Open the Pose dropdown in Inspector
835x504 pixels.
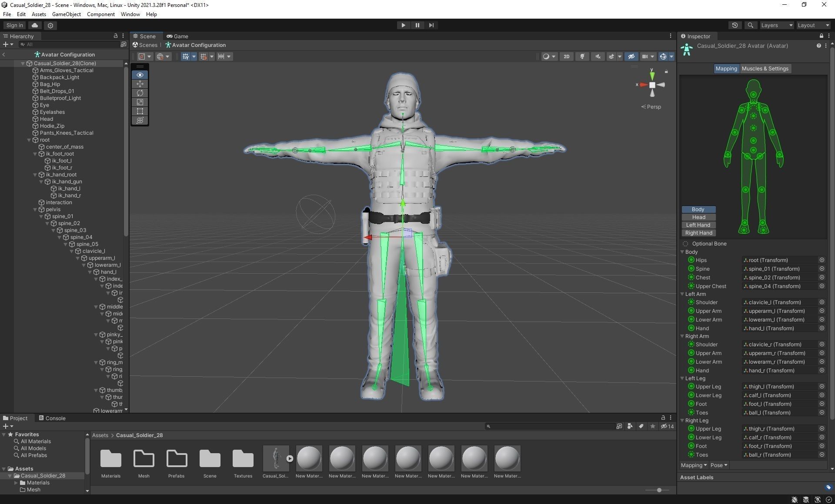coord(718,465)
